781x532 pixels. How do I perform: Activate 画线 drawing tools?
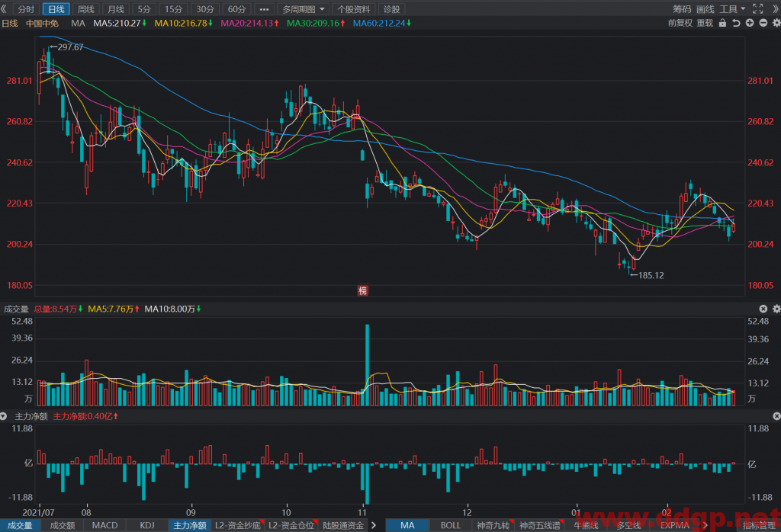tap(705, 9)
